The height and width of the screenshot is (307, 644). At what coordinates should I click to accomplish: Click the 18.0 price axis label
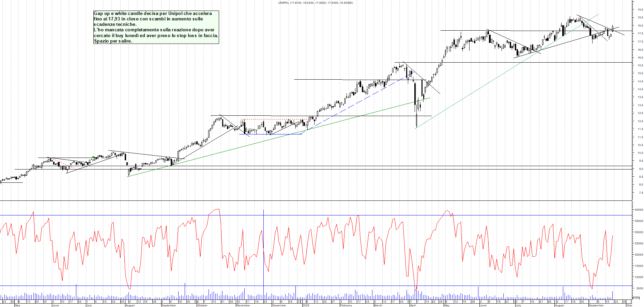(640, 26)
